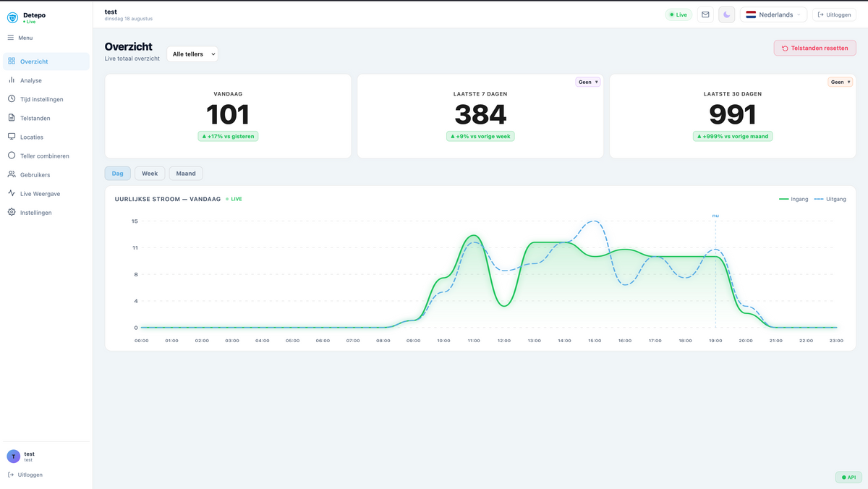
Task: Click the Menu label in sidebar
Action: [x=25, y=38]
